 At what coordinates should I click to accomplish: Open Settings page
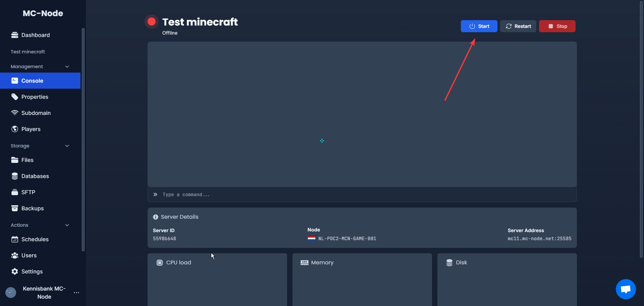click(40, 271)
